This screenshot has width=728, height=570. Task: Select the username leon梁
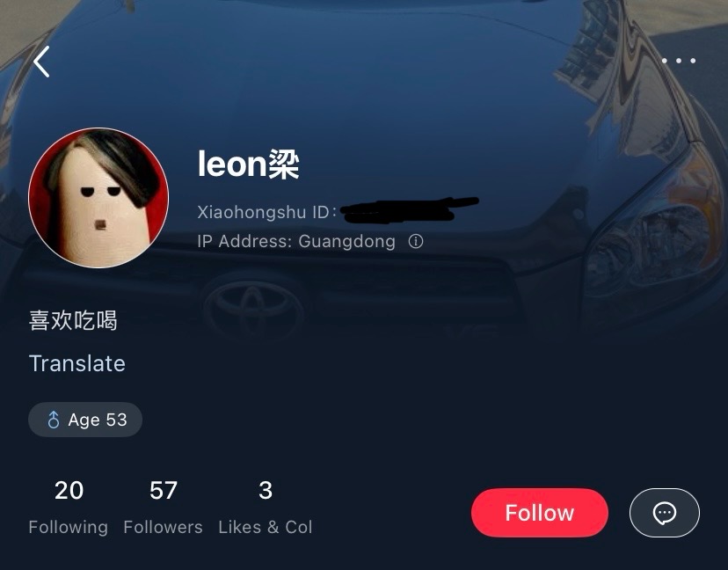tap(249, 164)
